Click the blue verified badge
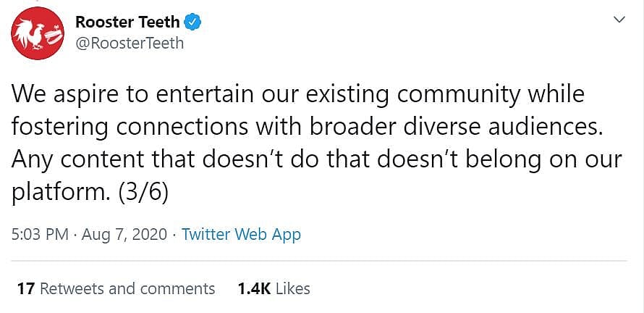644x313 pixels. [192, 22]
